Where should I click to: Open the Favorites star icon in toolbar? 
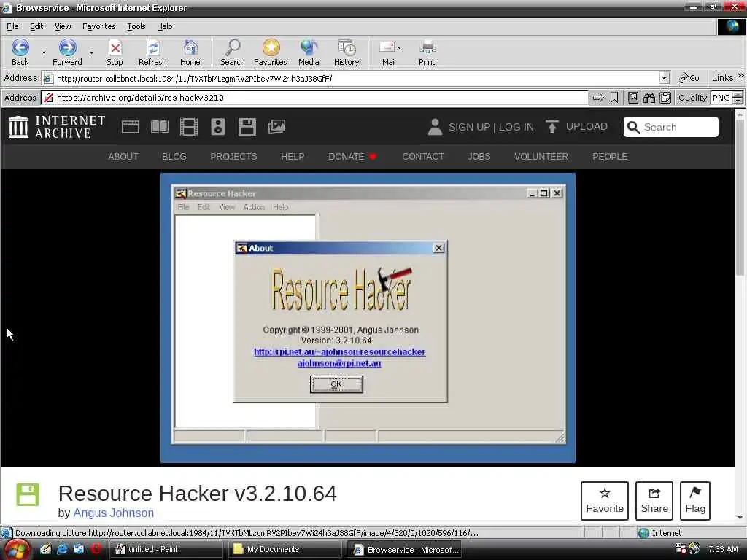271,47
